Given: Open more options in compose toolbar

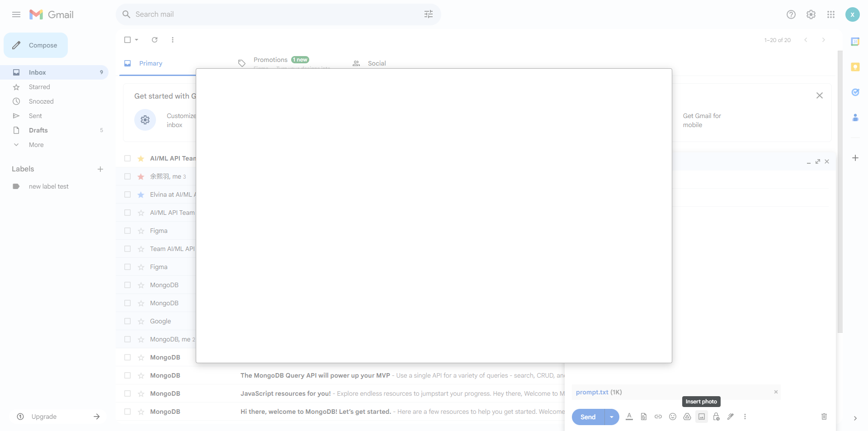Looking at the screenshot, I should coord(745,417).
